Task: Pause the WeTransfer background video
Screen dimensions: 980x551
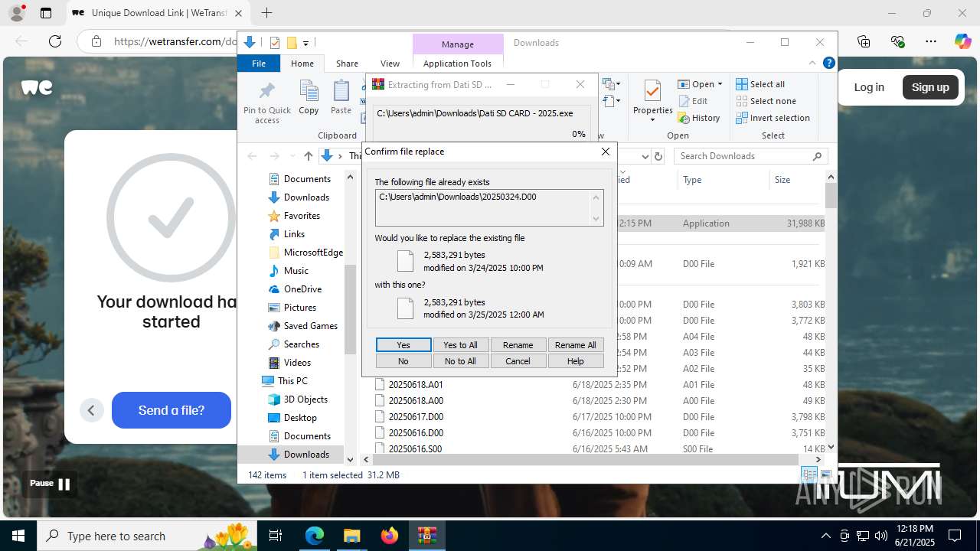Action: (x=51, y=484)
